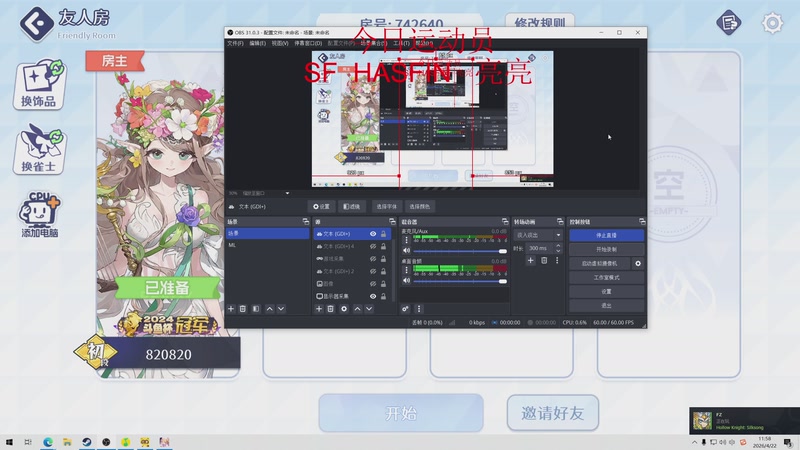
Task: Open the 视图(V) menu
Action: pyautogui.click(x=280, y=43)
